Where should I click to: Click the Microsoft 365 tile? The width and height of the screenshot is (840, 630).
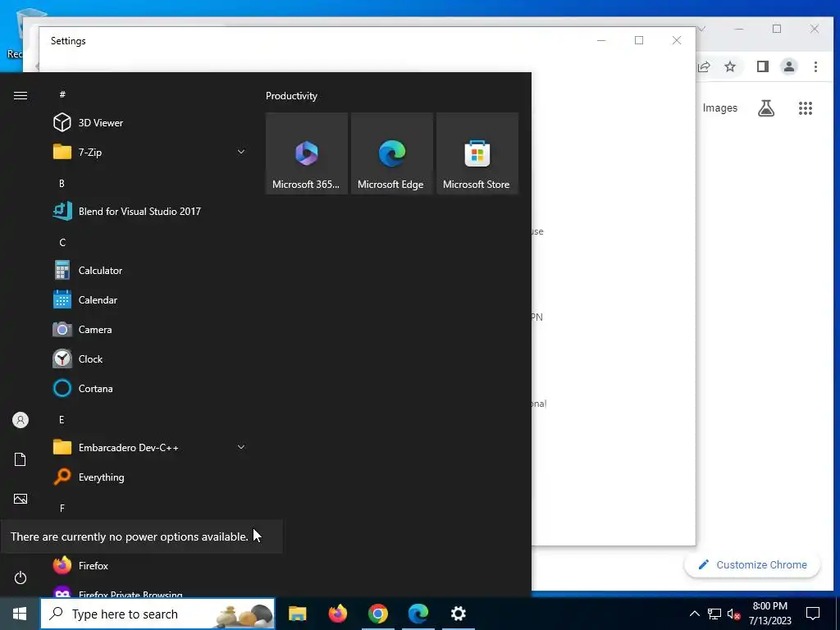click(307, 153)
